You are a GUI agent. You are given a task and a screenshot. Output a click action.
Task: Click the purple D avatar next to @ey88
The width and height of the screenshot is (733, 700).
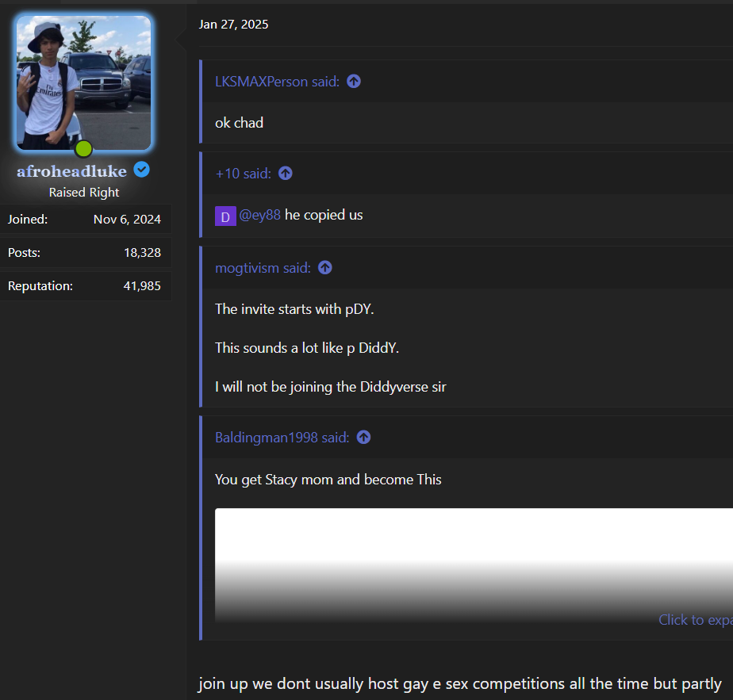(225, 216)
